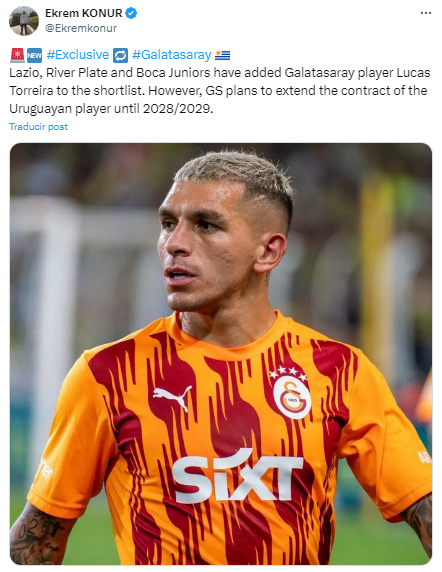Click the Galatasaray crest on the jersey
The image size is (442, 572).
292,393
